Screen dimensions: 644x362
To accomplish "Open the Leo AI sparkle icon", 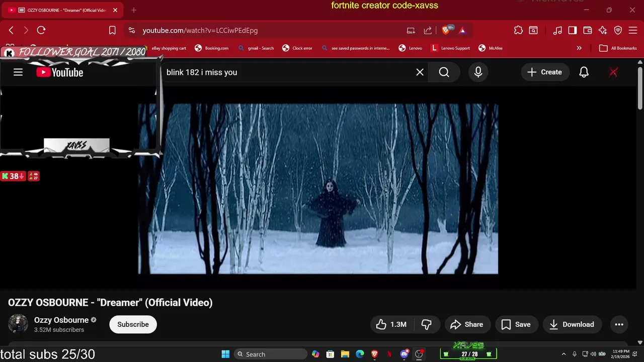I will point(603,30).
